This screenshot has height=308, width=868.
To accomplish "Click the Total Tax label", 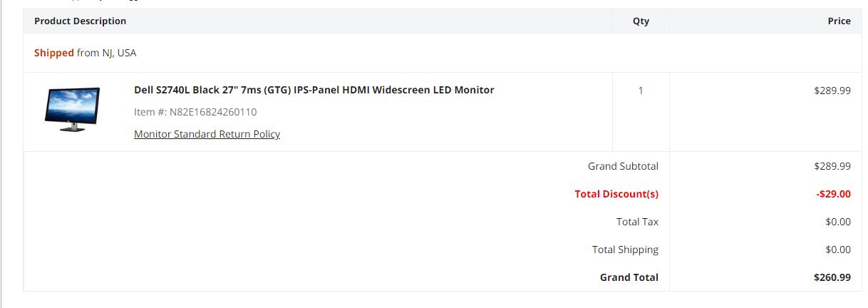I will (x=637, y=222).
